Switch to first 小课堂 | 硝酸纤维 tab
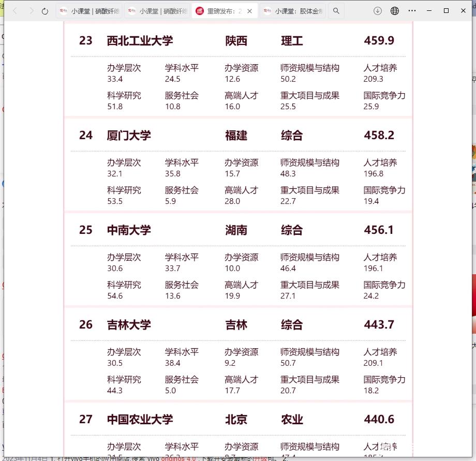Screen dimensions: 476x461 tap(89, 11)
